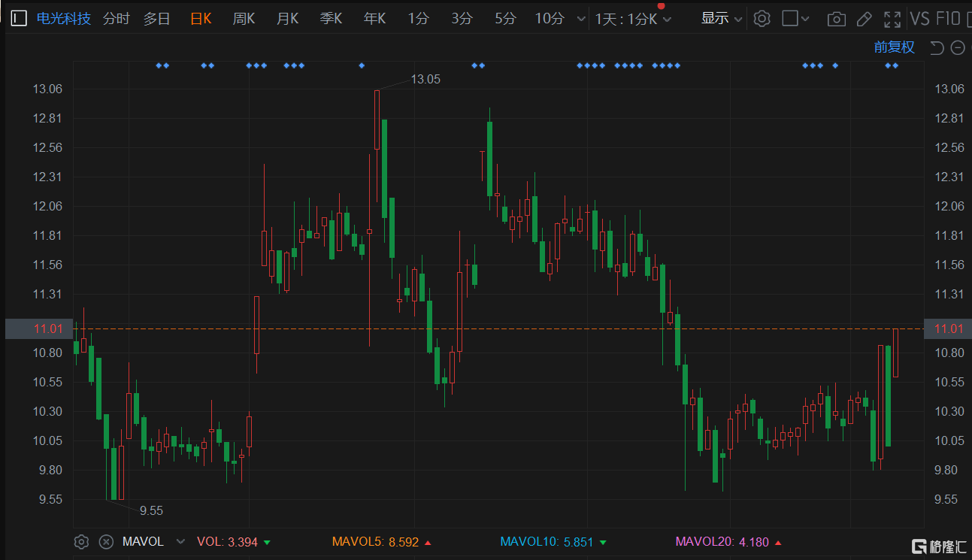Open the 显示 display options dropdown
Image resolution: width=972 pixels, height=560 pixels.
click(720, 18)
